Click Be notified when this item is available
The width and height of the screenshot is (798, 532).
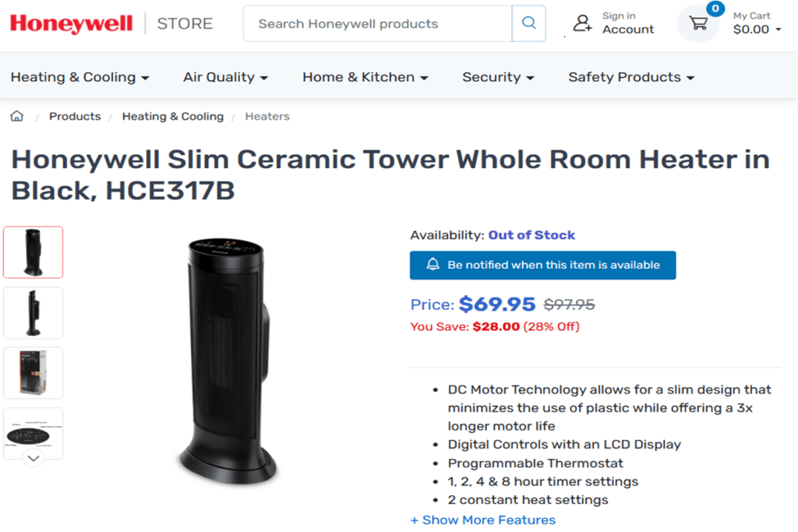tap(543, 265)
